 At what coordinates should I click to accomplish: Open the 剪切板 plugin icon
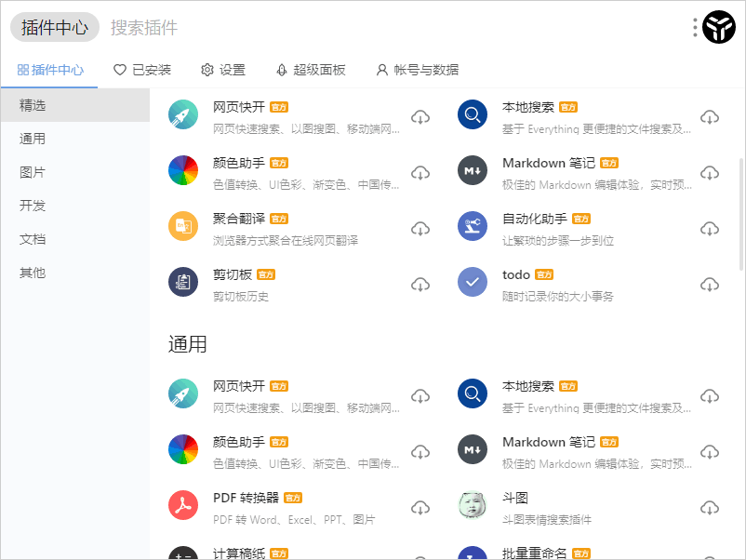[x=183, y=283]
